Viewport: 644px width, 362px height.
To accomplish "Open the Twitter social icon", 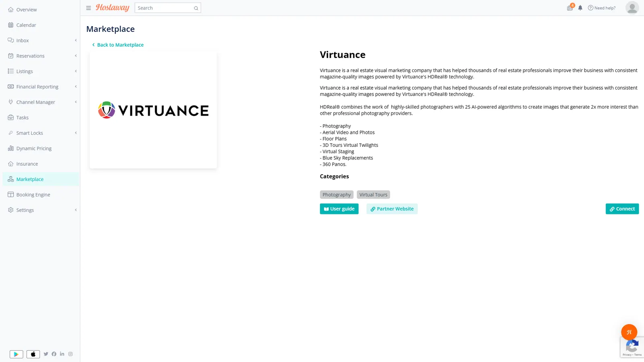I will click(46, 354).
